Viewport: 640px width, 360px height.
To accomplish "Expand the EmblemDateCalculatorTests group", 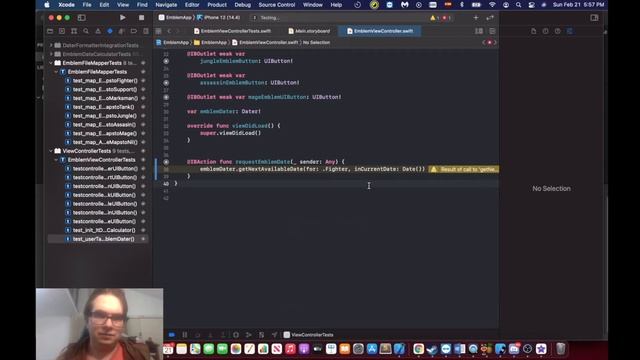I will 51,54.
